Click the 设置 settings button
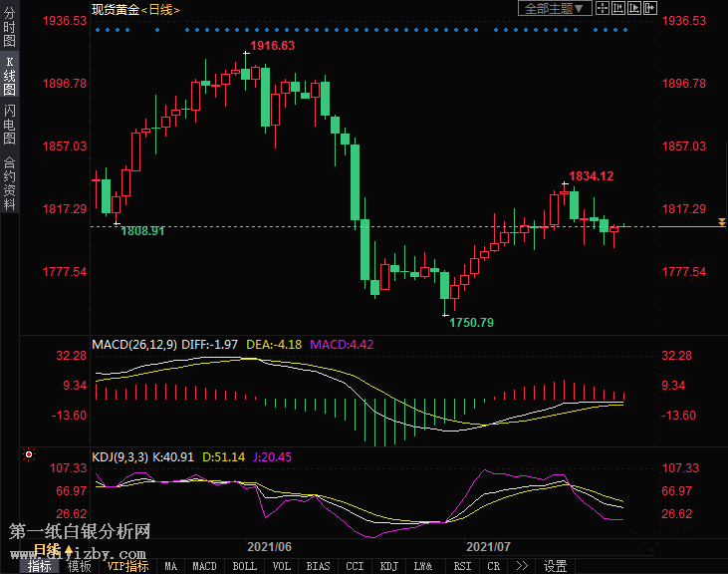This screenshot has width=728, height=574. [x=555, y=566]
